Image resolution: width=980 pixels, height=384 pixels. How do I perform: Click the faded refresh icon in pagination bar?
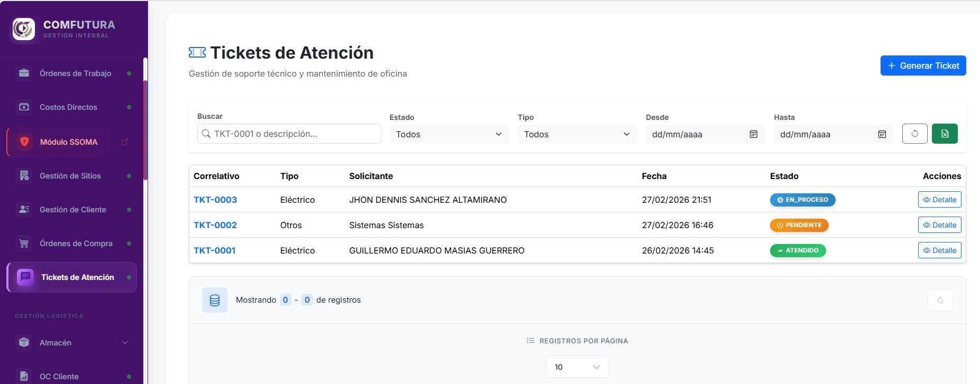[940, 300]
